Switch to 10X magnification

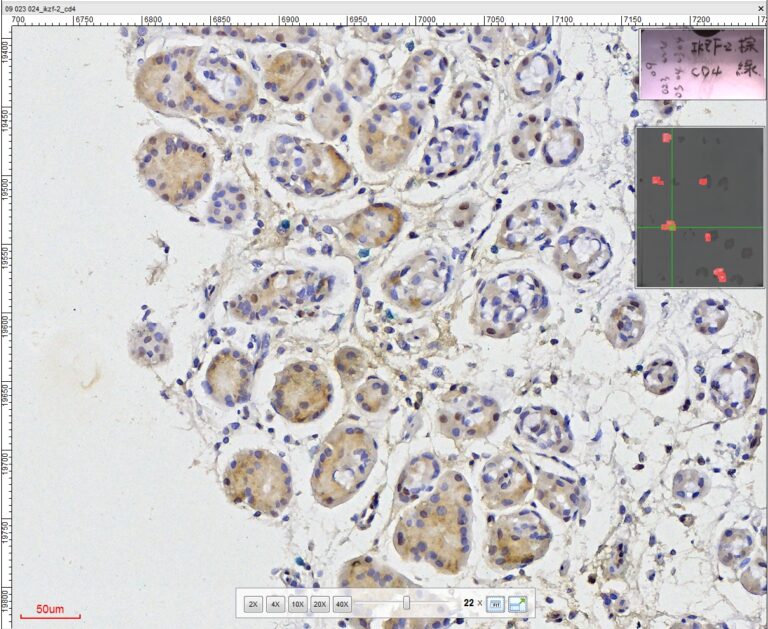pyautogui.click(x=297, y=604)
